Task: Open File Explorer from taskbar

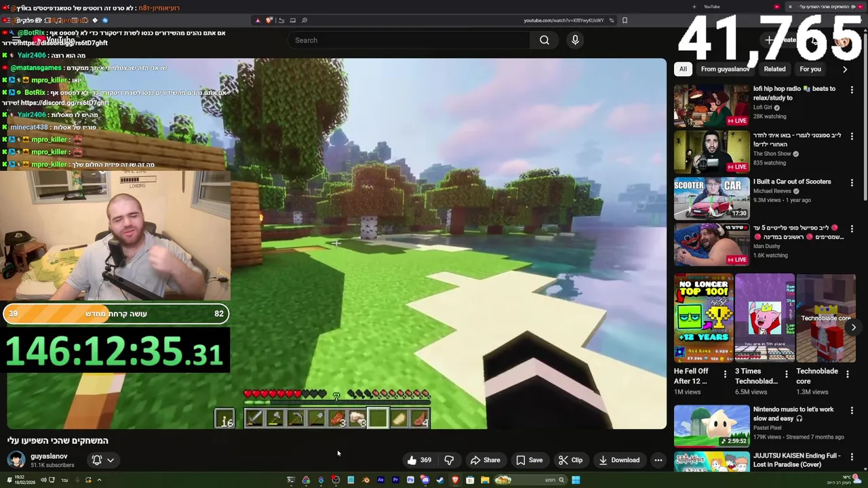Action: (x=485, y=480)
